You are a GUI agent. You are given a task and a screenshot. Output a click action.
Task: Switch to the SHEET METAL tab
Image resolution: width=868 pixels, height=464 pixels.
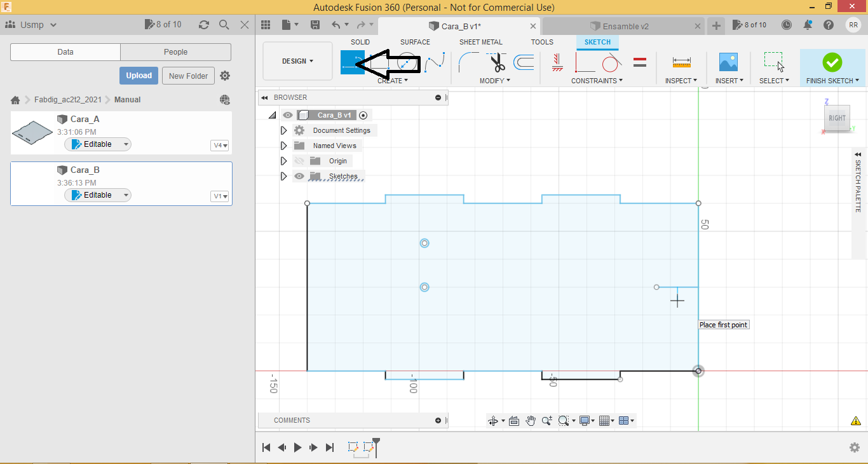481,42
